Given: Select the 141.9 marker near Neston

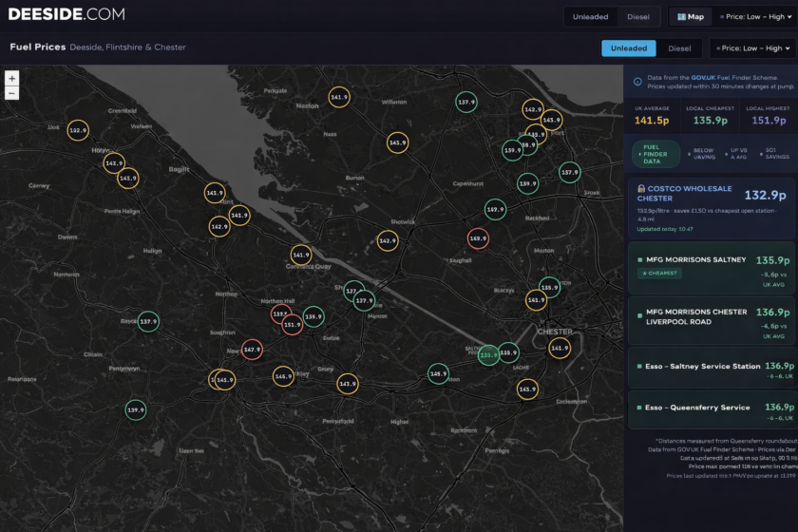Looking at the screenshot, I should tap(339, 97).
